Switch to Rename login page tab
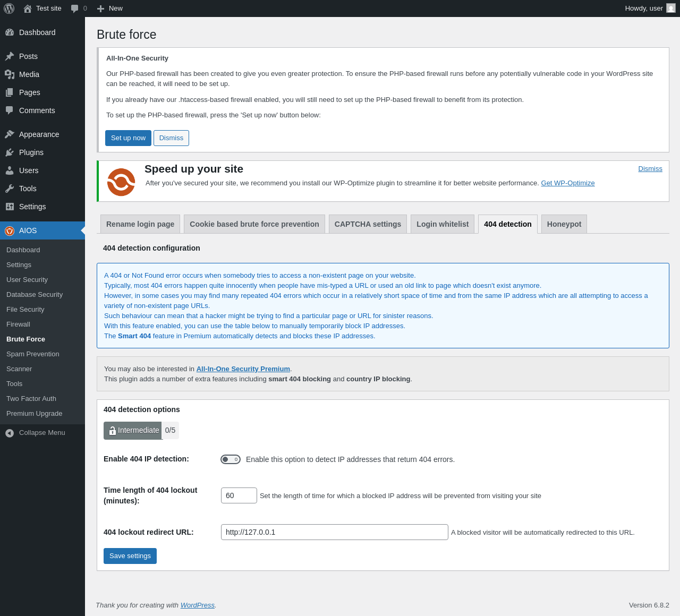The width and height of the screenshot is (680, 616). (140, 224)
